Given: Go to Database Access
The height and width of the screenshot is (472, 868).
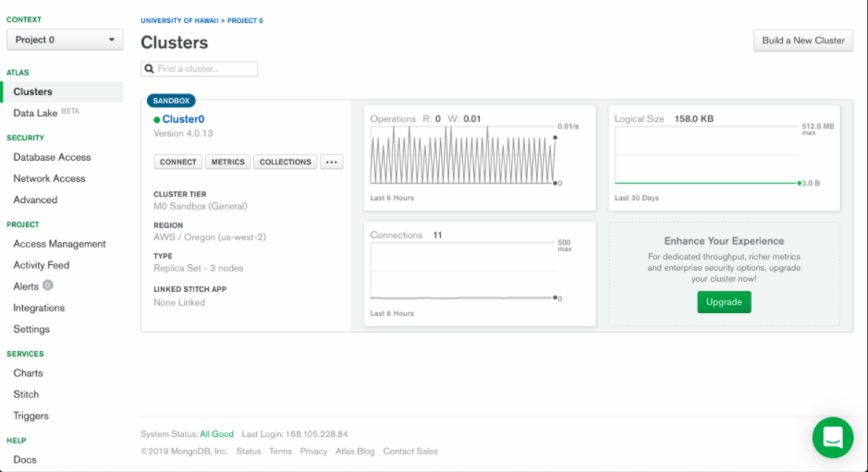Looking at the screenshot, I should (52, 157).
